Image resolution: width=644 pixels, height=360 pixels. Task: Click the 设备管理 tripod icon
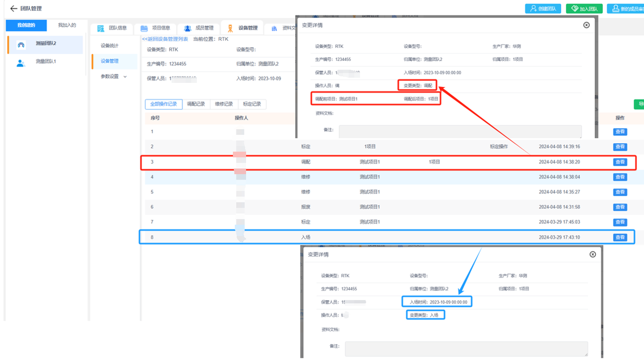pyautogui.click(x=230, y=28)
